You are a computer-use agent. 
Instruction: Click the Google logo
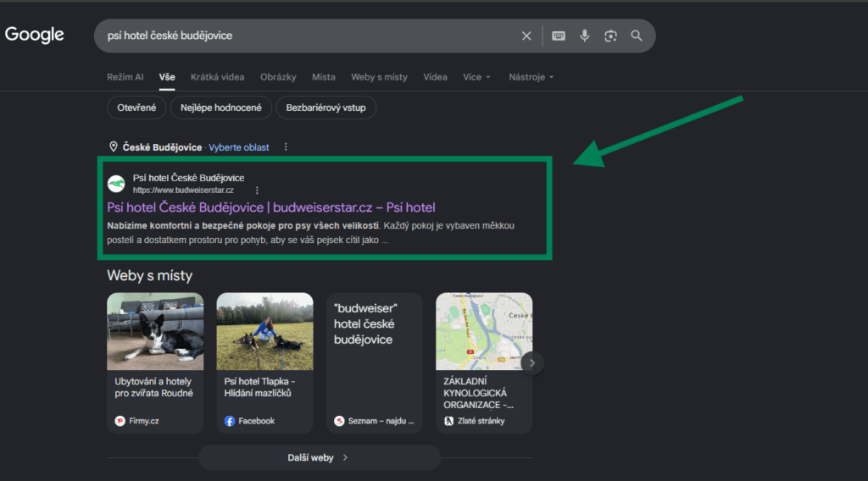(34, 35)
